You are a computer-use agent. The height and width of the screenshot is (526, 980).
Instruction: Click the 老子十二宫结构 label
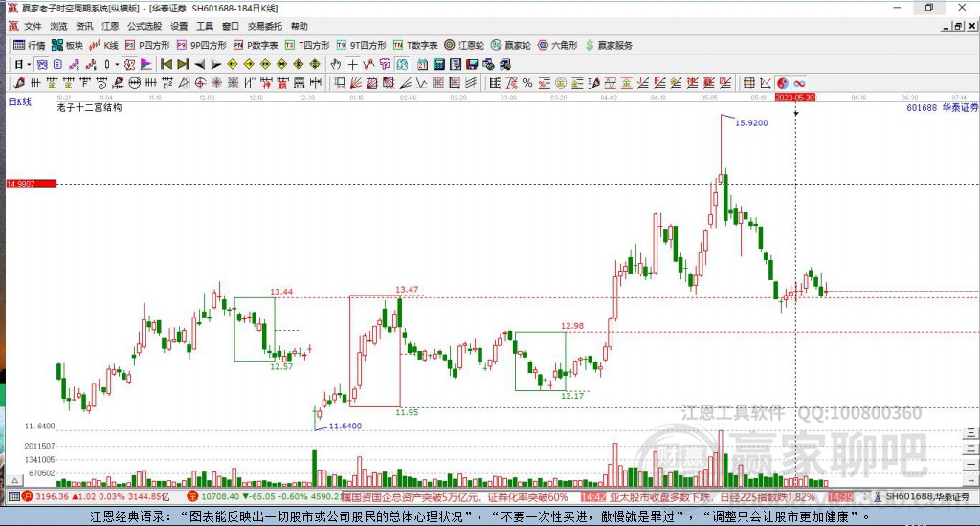pyautogui.click(x=89, y=107)
